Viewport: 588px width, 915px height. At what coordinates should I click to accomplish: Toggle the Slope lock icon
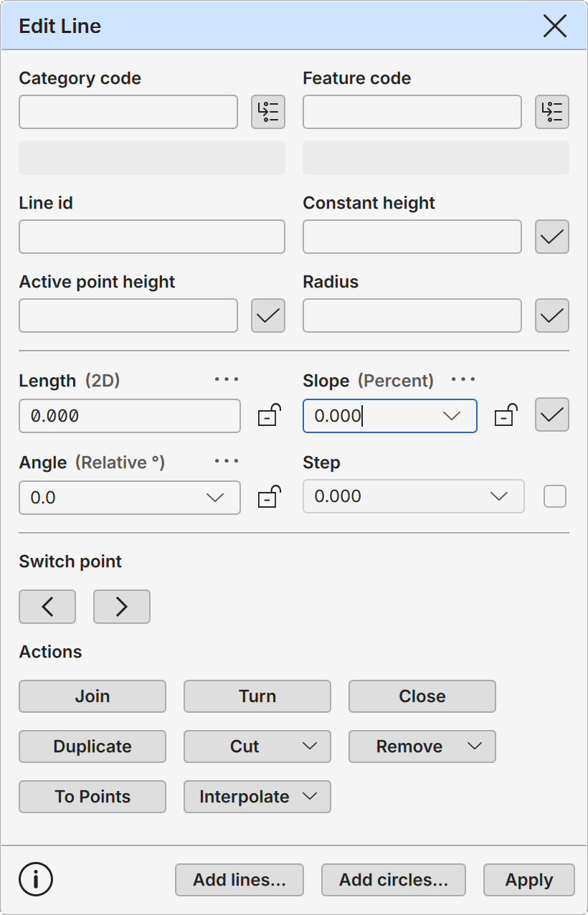(x=506, y=415)
